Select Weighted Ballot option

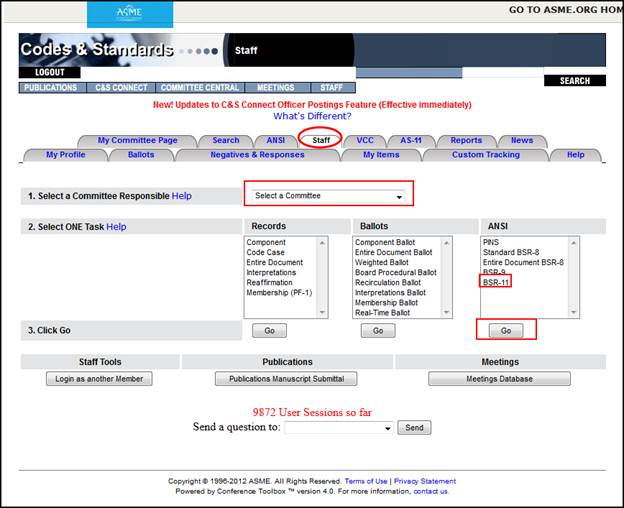[382, 263]
